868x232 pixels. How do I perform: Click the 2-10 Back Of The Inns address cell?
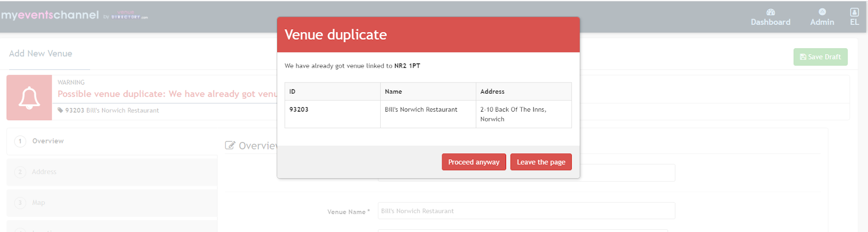(x=524, y=114)
